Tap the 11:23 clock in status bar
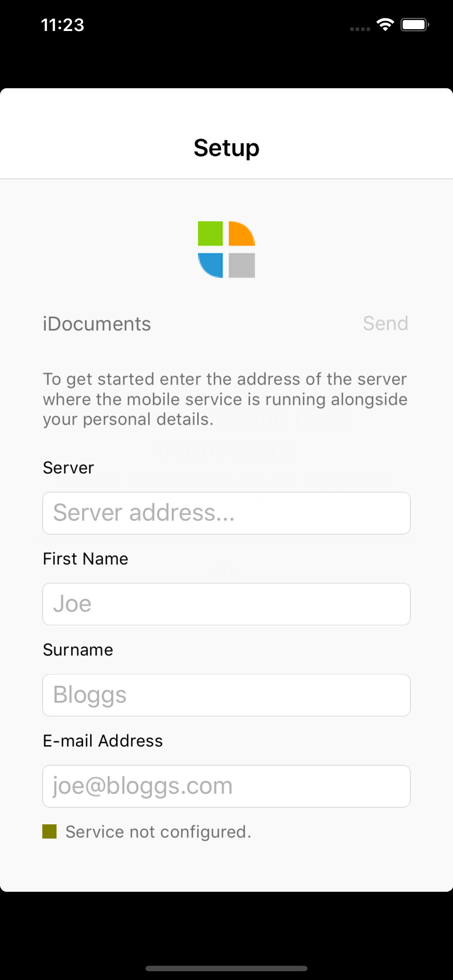The image size is (453, 980). pos(62,25)
